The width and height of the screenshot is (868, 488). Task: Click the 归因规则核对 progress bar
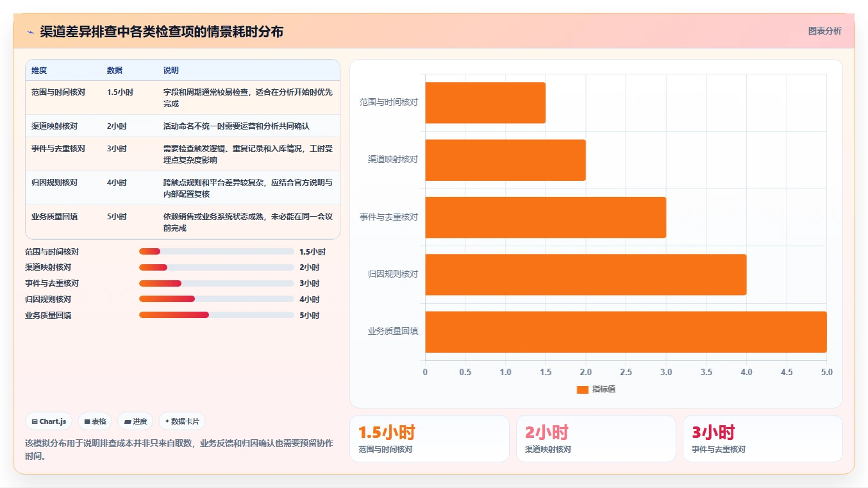tap(217, 299)
